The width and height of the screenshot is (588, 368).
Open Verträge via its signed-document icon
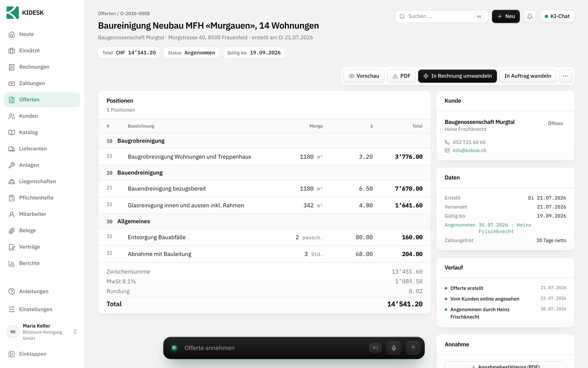12,247
